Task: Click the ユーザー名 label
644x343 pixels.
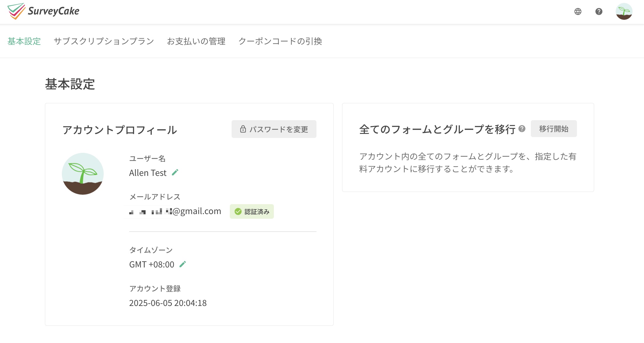Action: (147, 158)
